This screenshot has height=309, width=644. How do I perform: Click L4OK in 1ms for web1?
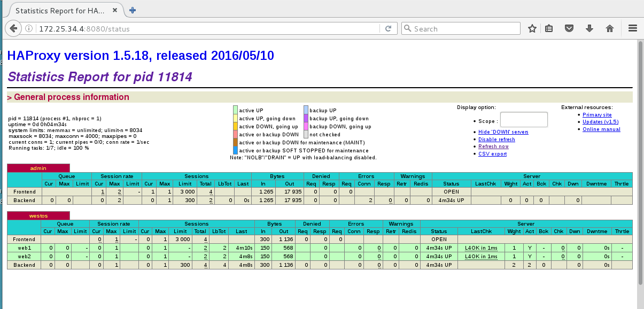point(481,248)
